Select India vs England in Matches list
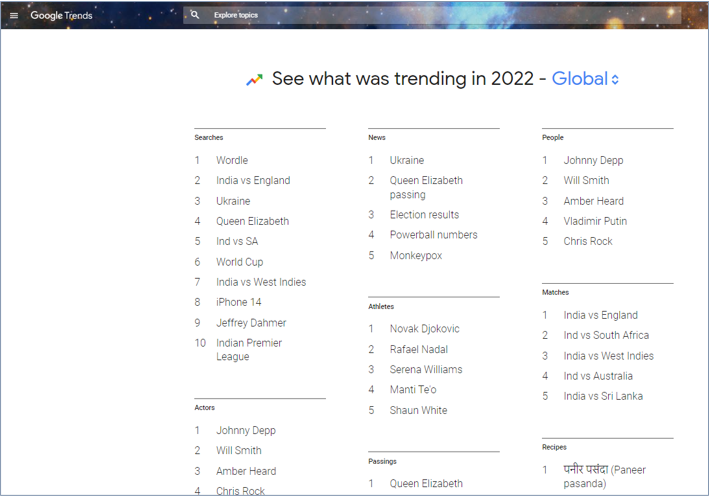The image size is (709, 496). pos(600,315)
